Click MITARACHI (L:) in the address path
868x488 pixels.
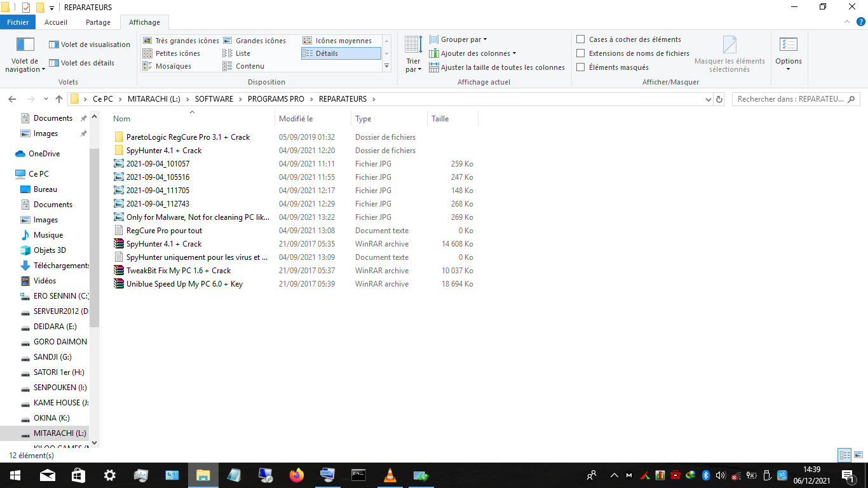coord(154,99)
